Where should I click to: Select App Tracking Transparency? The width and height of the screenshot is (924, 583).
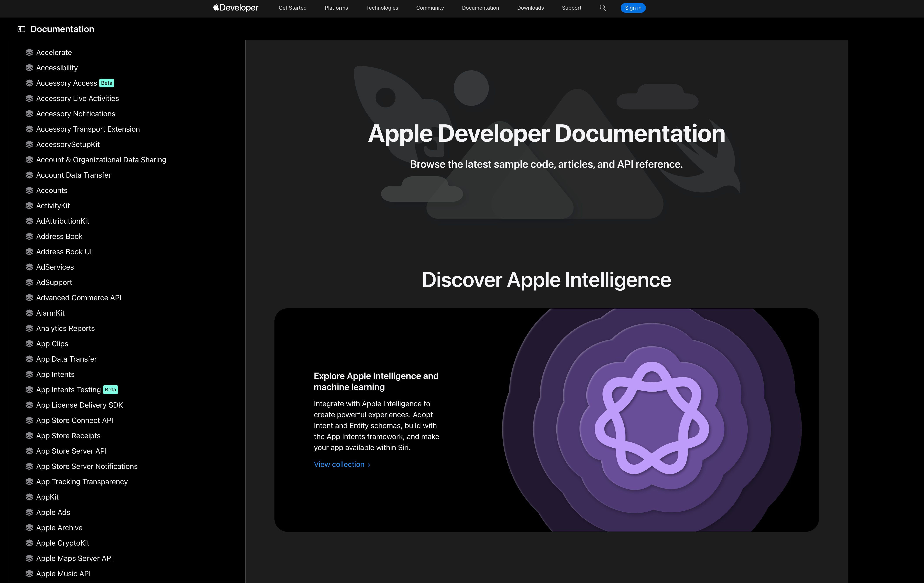click(82, 482)
